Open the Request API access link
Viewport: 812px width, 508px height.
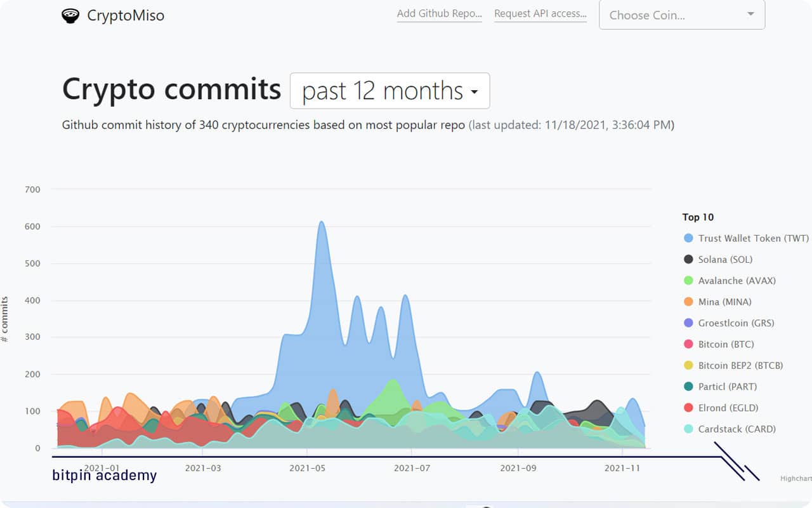click(x=540, y=13)
